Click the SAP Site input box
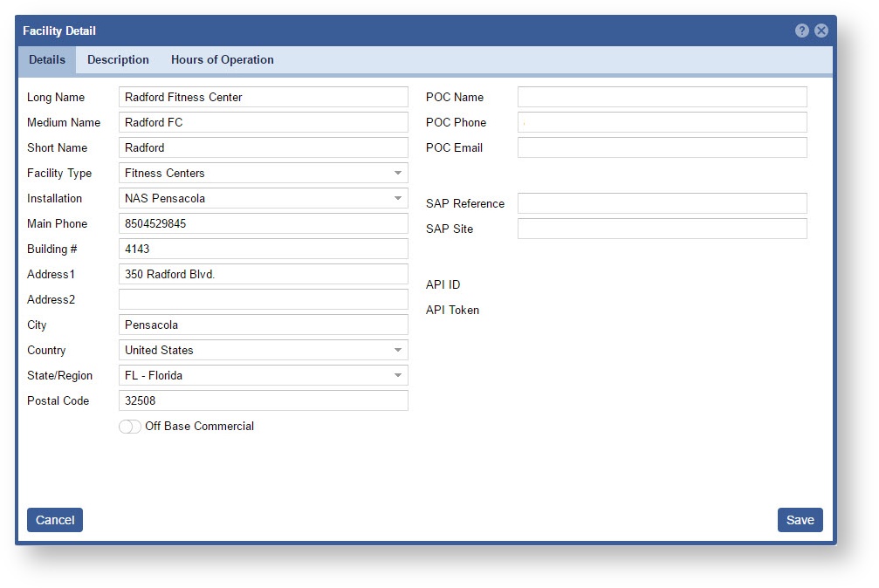Screen dimensions: 879x588 point(662,229)
